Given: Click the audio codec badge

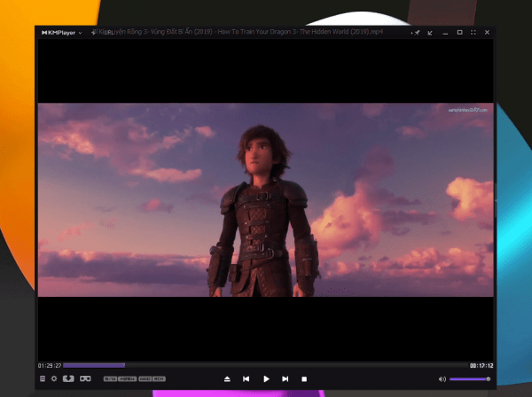Looking at the screenshot, I should coord(145,379).
